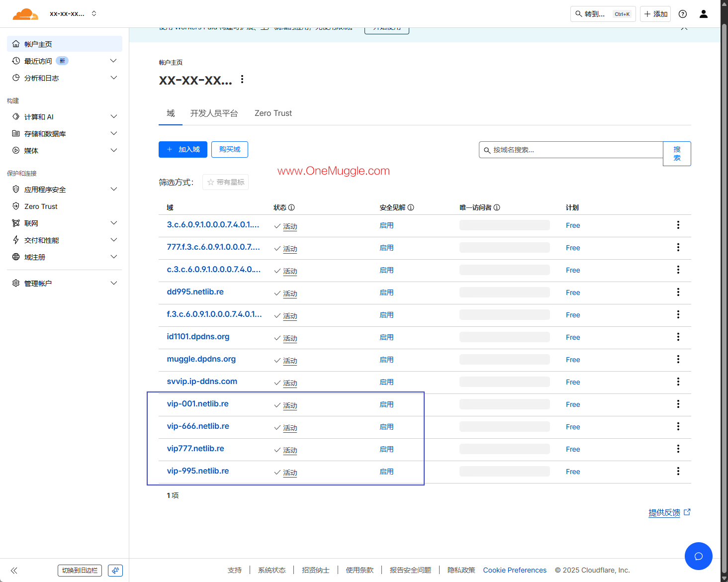Open actions menu for svvip.ip-ddns.com row
This screenshot has height=582, width=728.
[x=678, y=382]
